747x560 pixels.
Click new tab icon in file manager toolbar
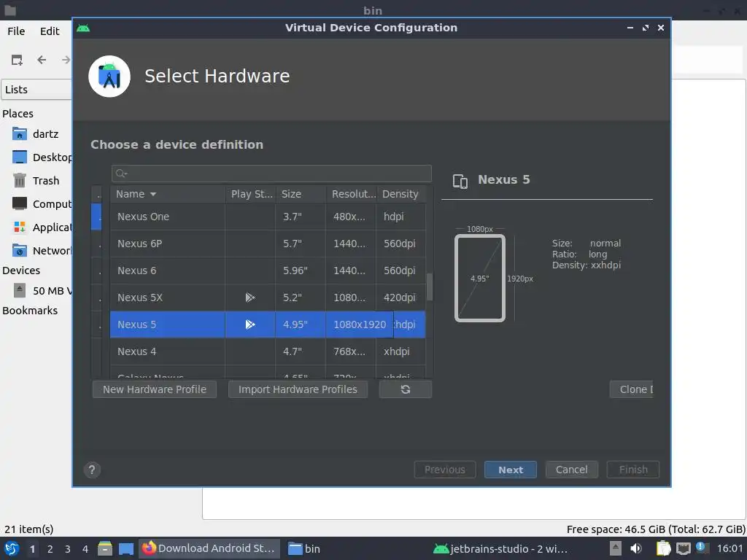(x=18, y=60)
